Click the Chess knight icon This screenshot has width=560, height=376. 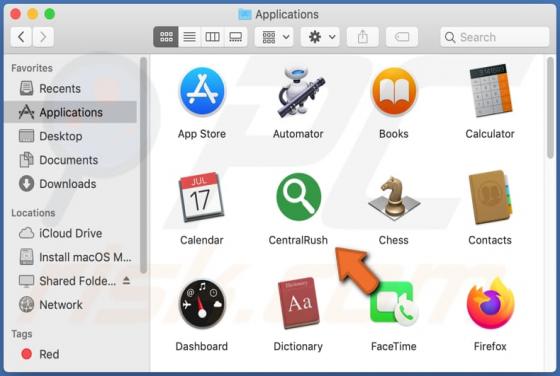(x=394, y=198)
